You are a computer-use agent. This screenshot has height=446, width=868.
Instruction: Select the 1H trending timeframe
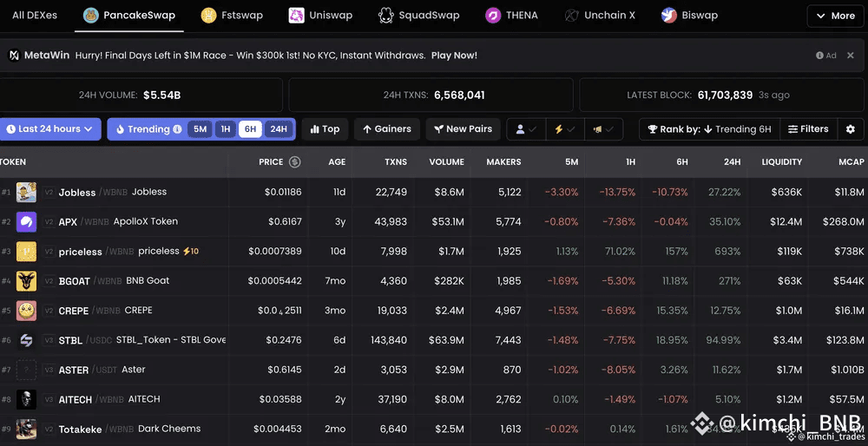226,129
